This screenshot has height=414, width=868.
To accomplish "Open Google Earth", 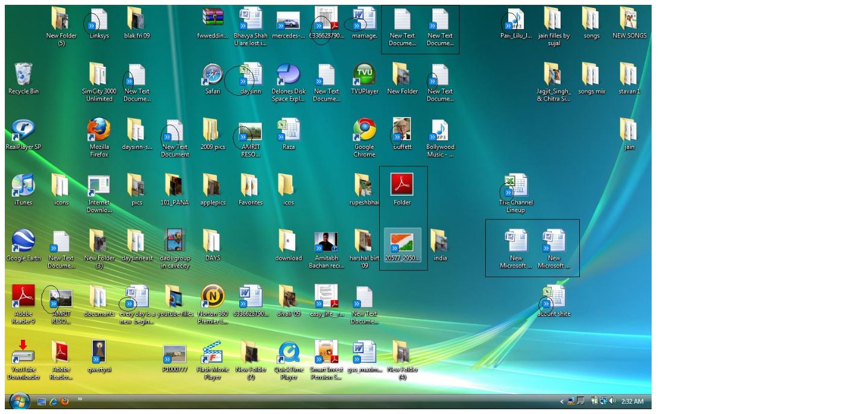I will (x=23, y=239).
